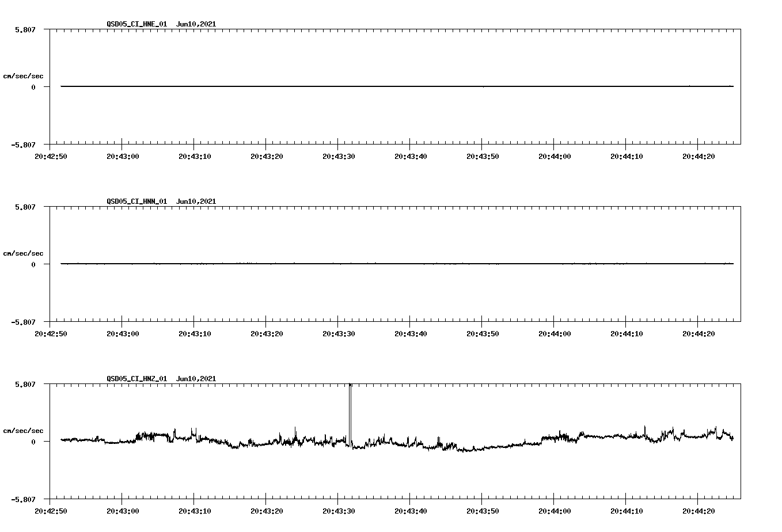Click the 20:43:30 time label under the HNN plot
Screen dimensions: 782x532
point(339,333)
